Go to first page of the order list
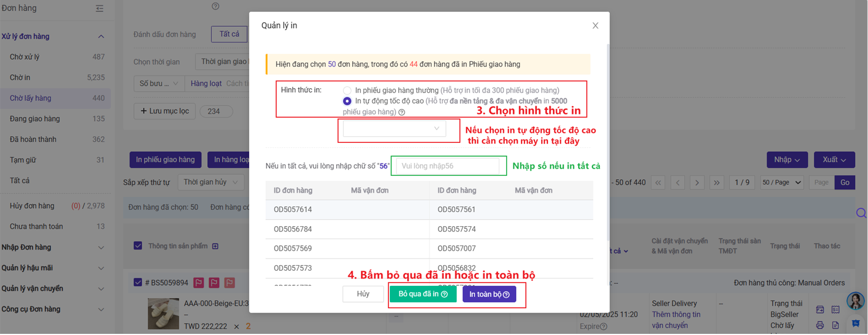 point(659,183)
